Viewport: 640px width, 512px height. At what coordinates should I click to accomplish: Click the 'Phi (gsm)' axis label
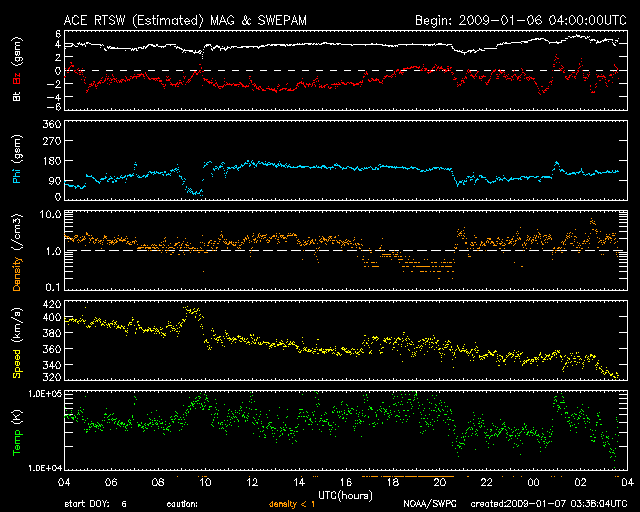point(17,159)
